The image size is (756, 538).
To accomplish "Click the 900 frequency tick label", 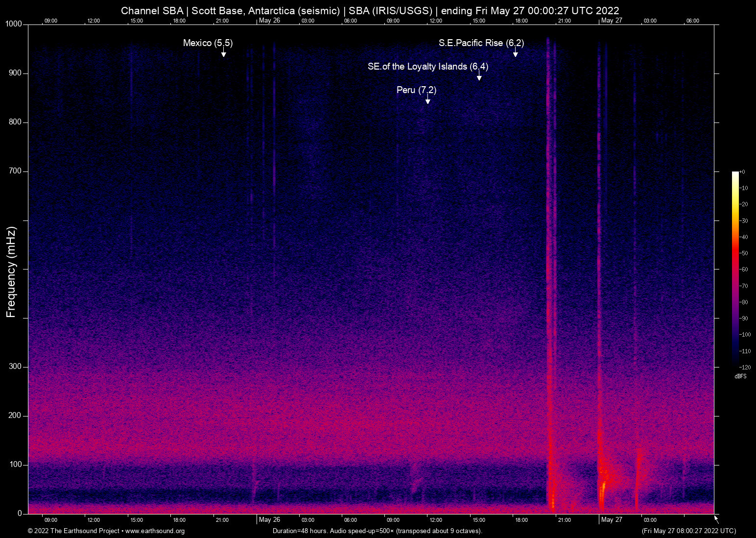I will click(16, 73).
